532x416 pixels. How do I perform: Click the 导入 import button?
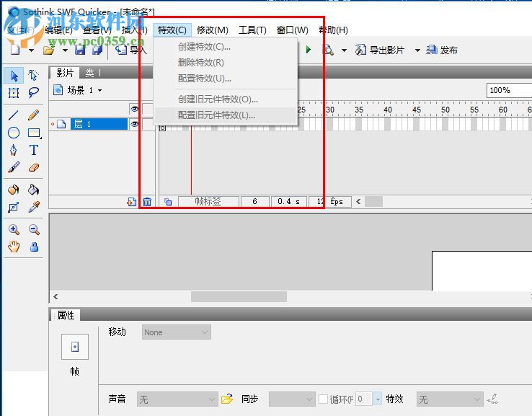[x=131, y=50]
